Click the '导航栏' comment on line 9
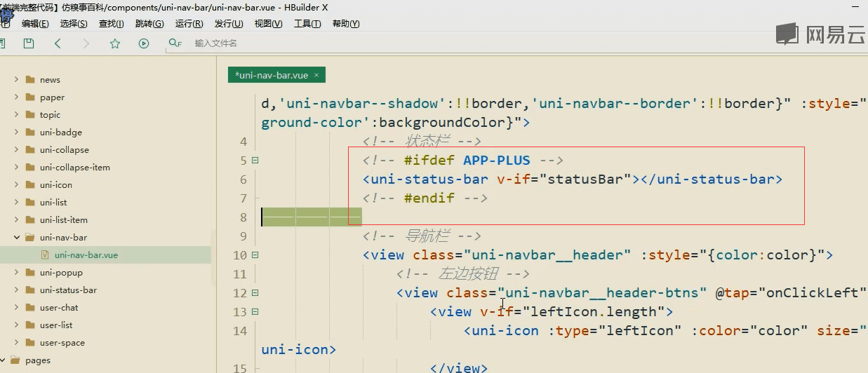This screenshot has width=868, height=373. coord(427,236)
